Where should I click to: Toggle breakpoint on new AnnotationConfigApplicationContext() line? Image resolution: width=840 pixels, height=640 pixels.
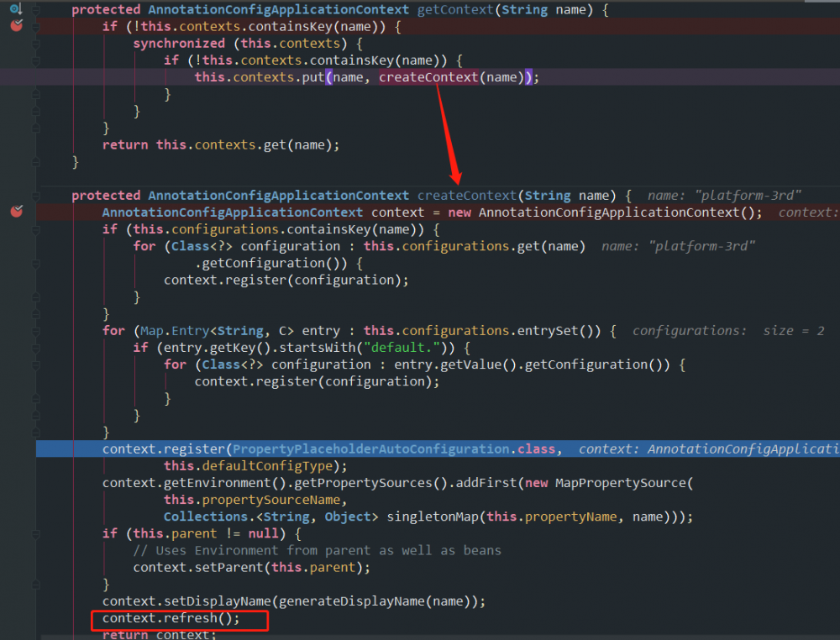tap(17, 211)
